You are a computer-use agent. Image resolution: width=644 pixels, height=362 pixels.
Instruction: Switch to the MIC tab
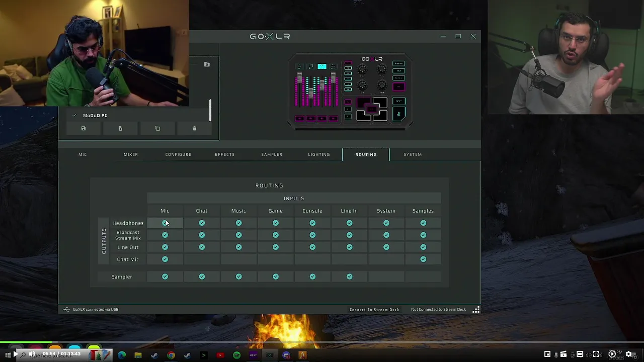tap(83, 154)
